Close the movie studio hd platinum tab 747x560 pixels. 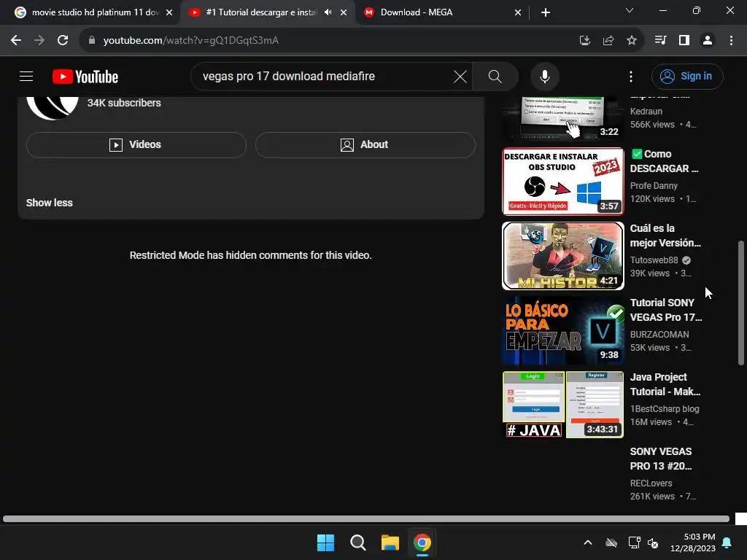[169, 12]
